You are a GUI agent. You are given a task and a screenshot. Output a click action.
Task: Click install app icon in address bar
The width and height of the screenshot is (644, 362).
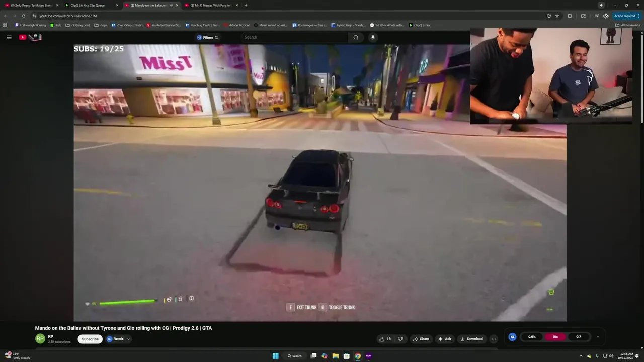pos(549,16)
